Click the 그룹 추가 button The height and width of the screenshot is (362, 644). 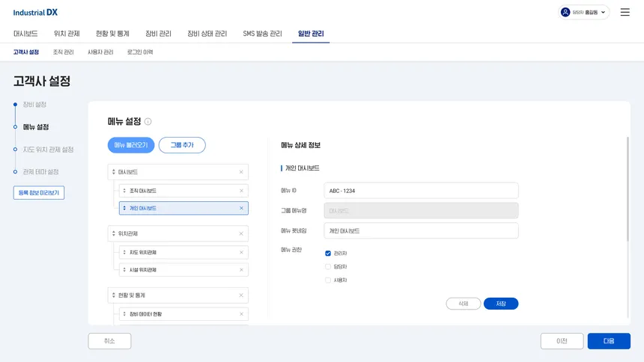(x=182, y=145)
